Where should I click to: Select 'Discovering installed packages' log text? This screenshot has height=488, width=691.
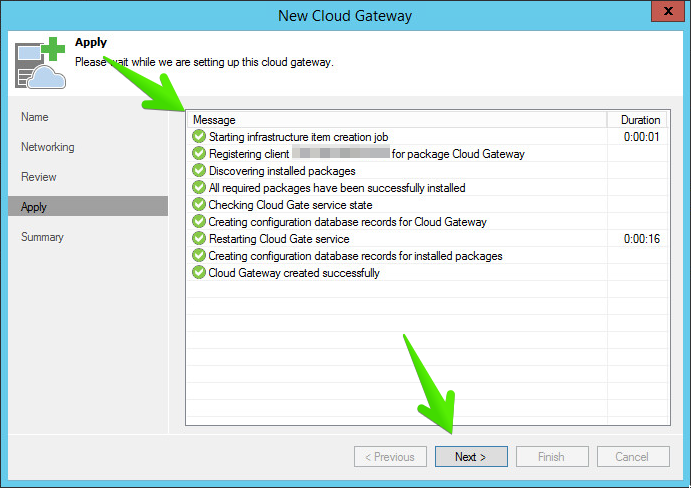(282, 171)
